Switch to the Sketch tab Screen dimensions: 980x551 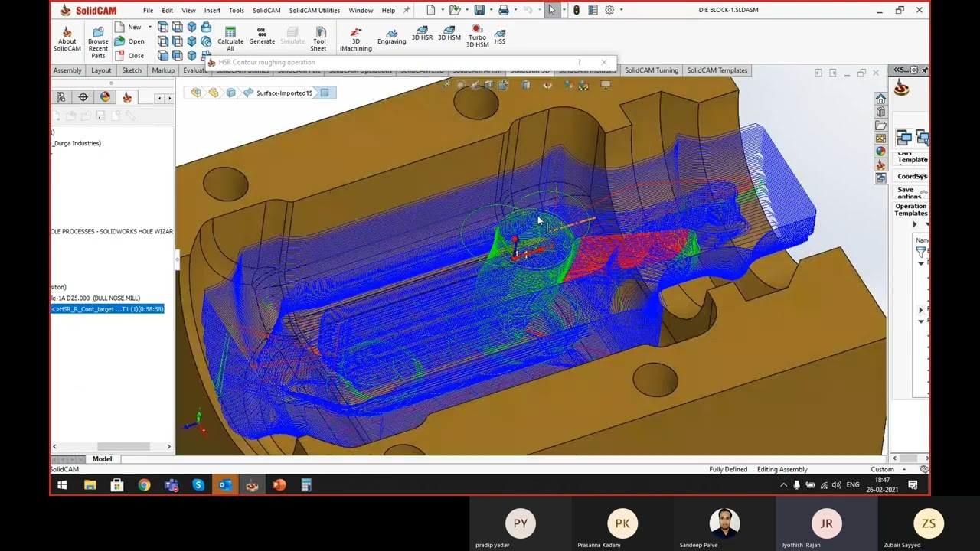132,70
